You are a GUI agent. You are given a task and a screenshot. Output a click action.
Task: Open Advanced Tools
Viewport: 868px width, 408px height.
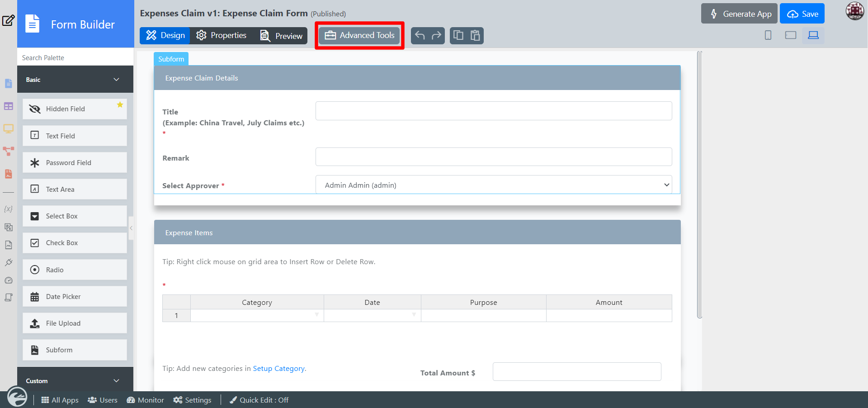point(359,35)
